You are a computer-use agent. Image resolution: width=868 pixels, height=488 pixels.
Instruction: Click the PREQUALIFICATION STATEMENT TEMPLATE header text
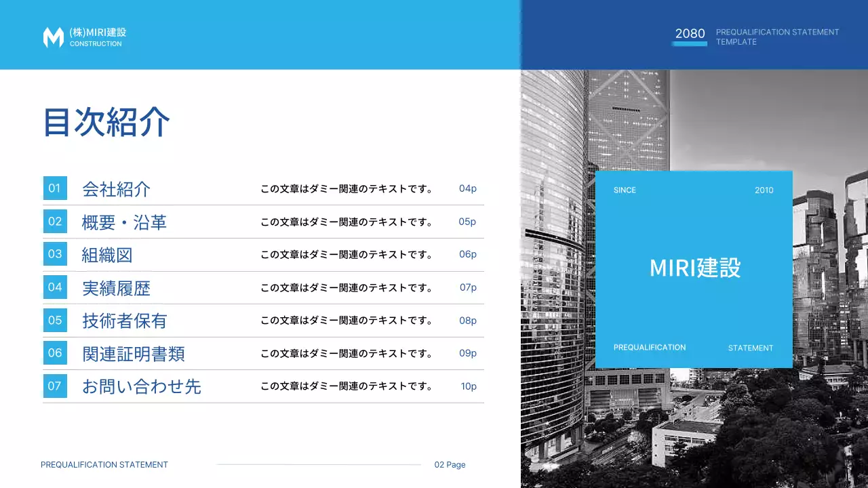[777, 37]
